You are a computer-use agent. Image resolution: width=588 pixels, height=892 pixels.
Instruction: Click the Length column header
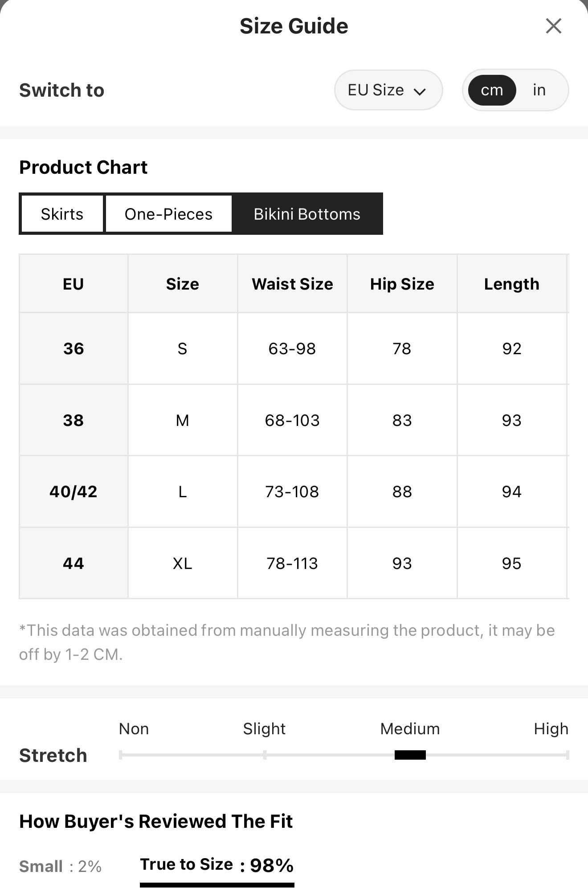(x=512, y=284)
